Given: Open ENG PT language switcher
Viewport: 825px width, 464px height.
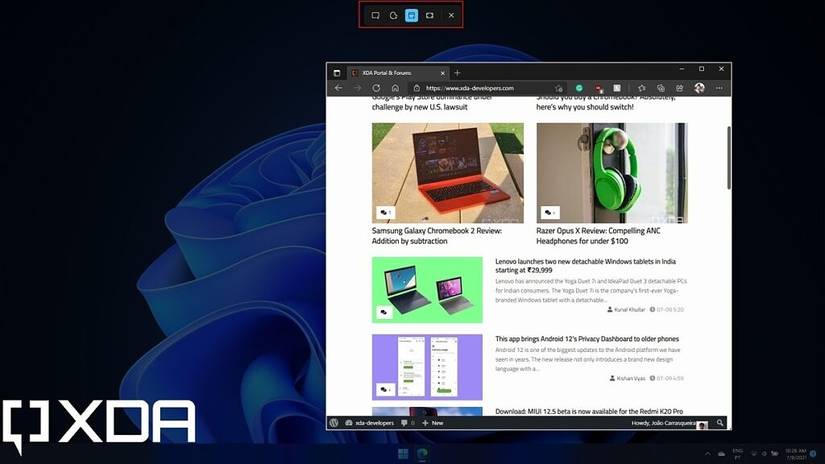Looking at the screenshot, I should pos(738,454).
